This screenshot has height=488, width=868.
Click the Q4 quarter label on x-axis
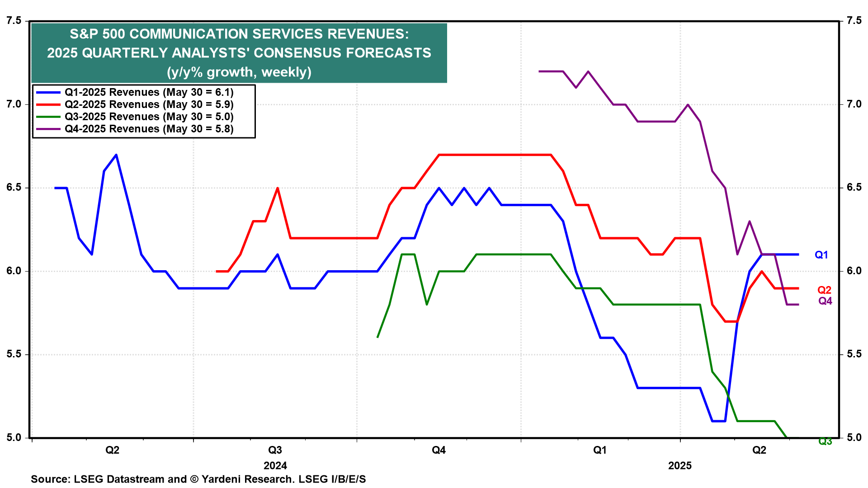[x=439, y=450]
